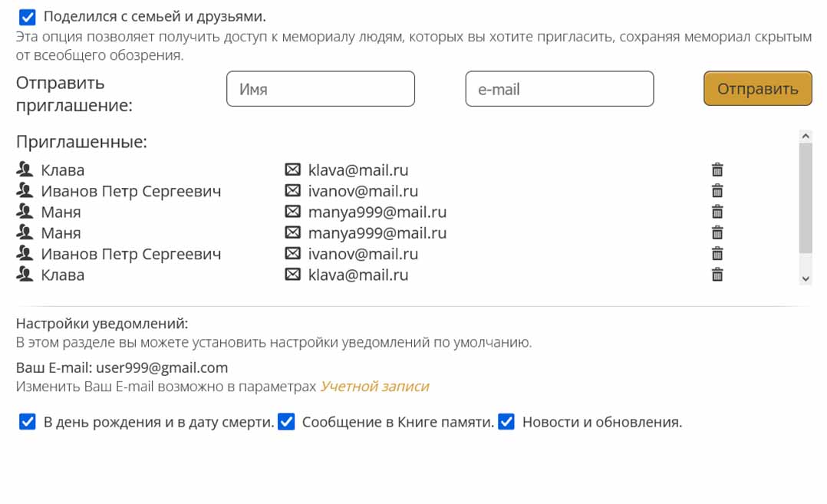Disable «Сообщение в Книге памяти» notifications
Image resolution: width=827 pixels, height=504 pixels.
point(286,422)
